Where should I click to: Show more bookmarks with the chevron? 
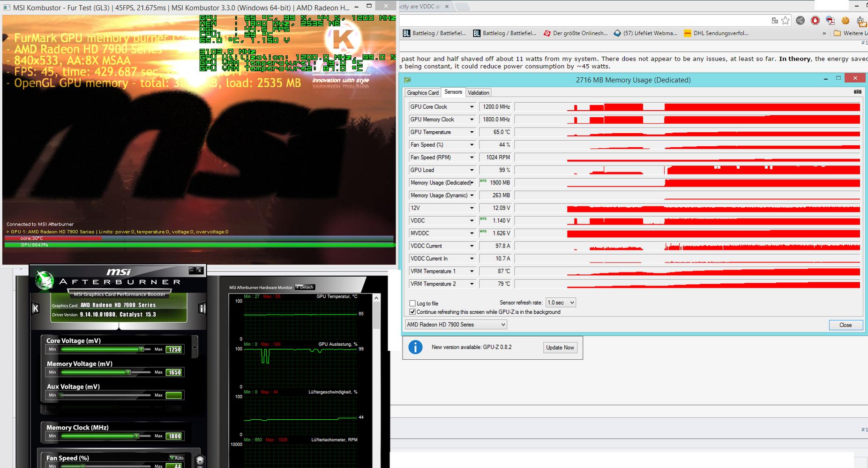coord(824,33)
